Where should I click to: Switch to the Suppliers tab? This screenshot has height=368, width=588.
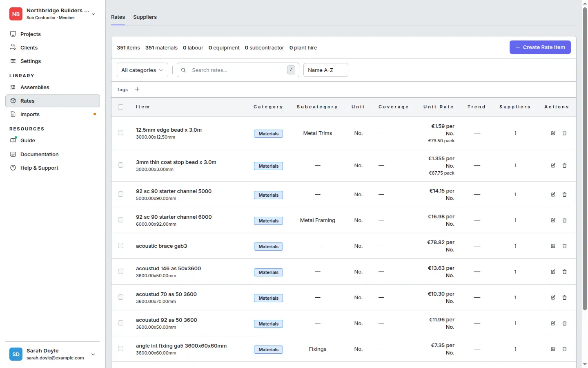145,17
